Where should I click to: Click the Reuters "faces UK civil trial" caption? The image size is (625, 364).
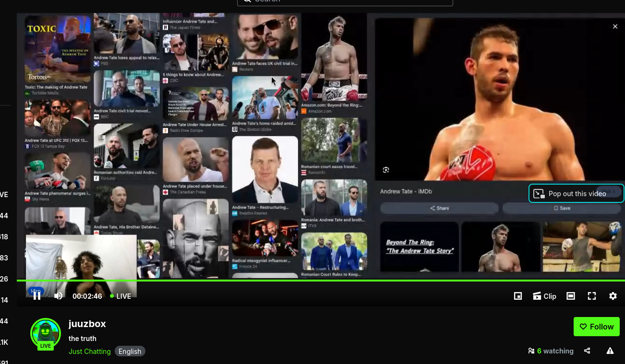coord(265,63)
